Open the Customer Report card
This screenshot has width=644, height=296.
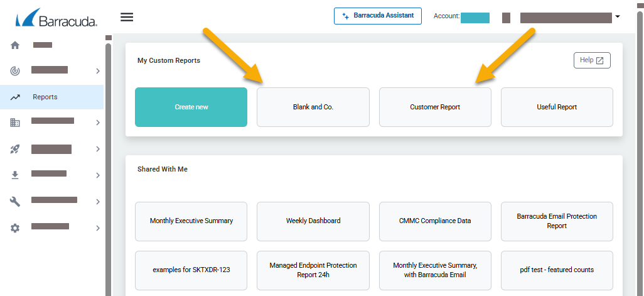coord(435,107)
